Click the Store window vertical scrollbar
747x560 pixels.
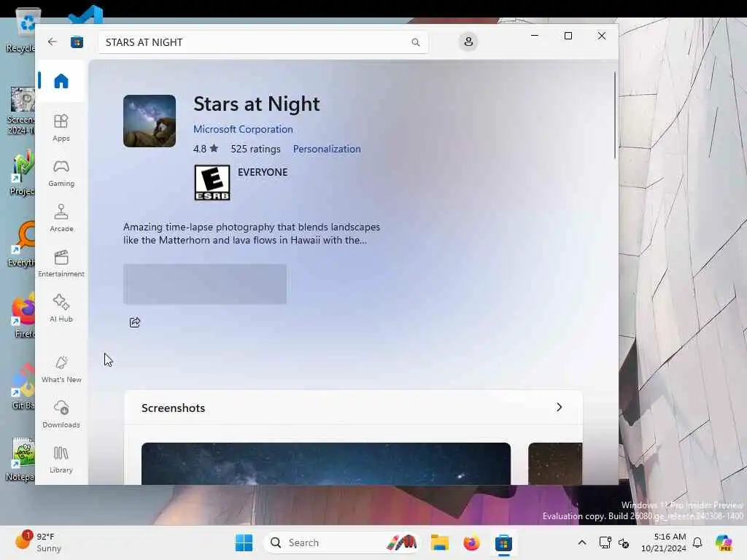614,116
